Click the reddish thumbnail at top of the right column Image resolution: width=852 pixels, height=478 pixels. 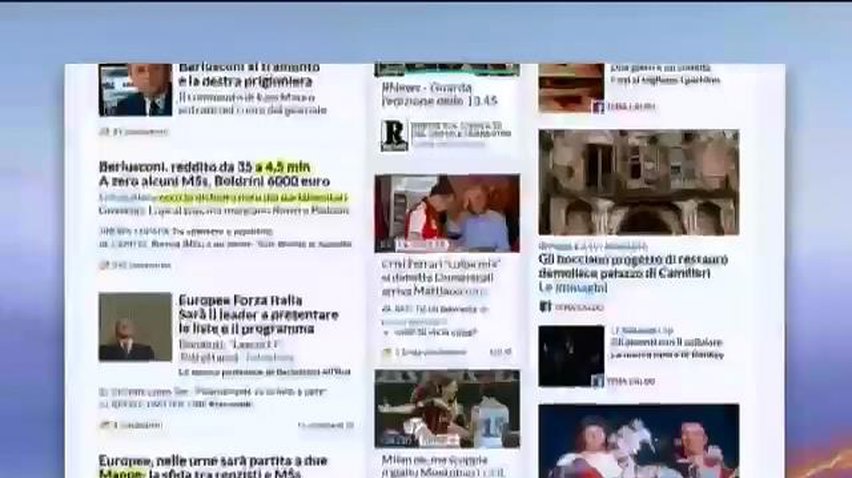pyautogui.click(x=571, y=88)
